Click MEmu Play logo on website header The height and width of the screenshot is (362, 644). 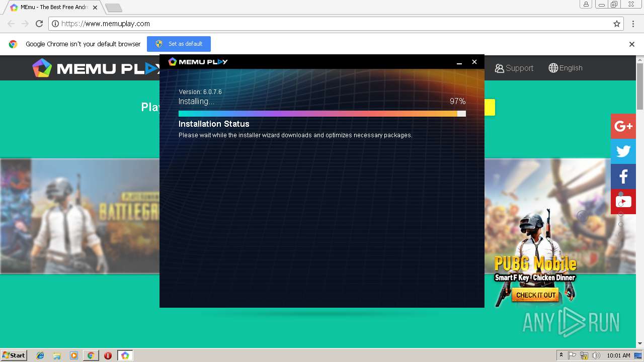click(96, 68)
